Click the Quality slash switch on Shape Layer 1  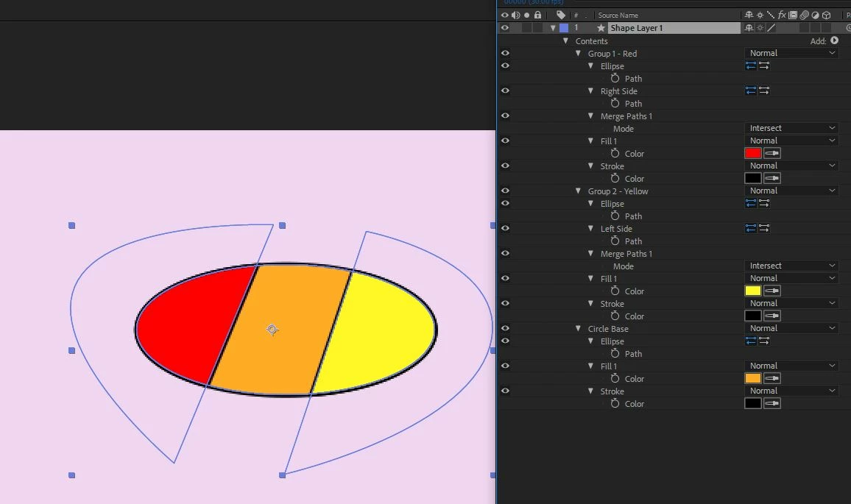coord(771,28)
